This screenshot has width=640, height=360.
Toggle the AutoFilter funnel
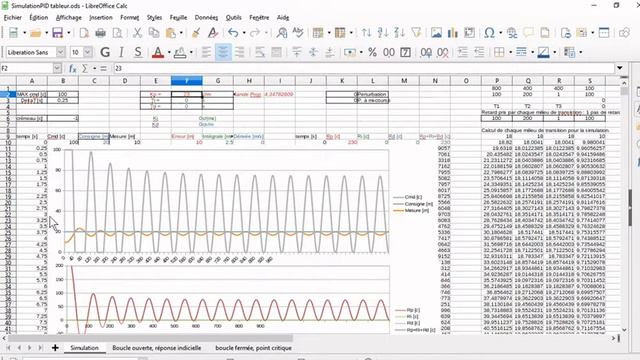coord(416,33)
